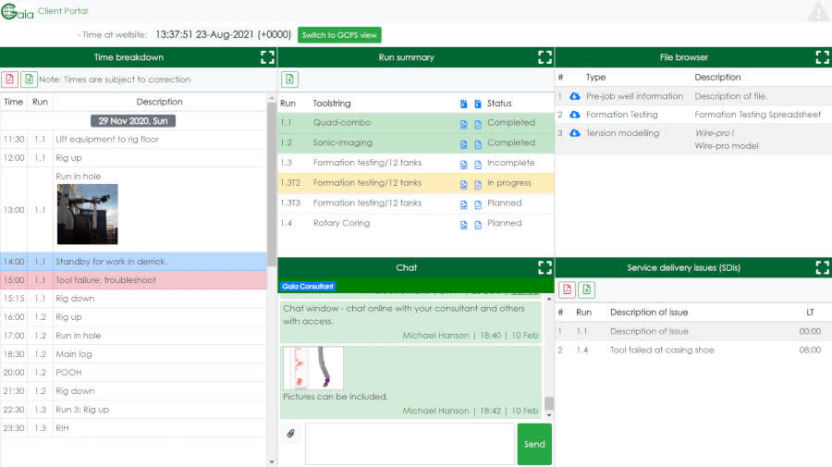Click the paperclip attachment icon in chat

(x=291, y=434)
